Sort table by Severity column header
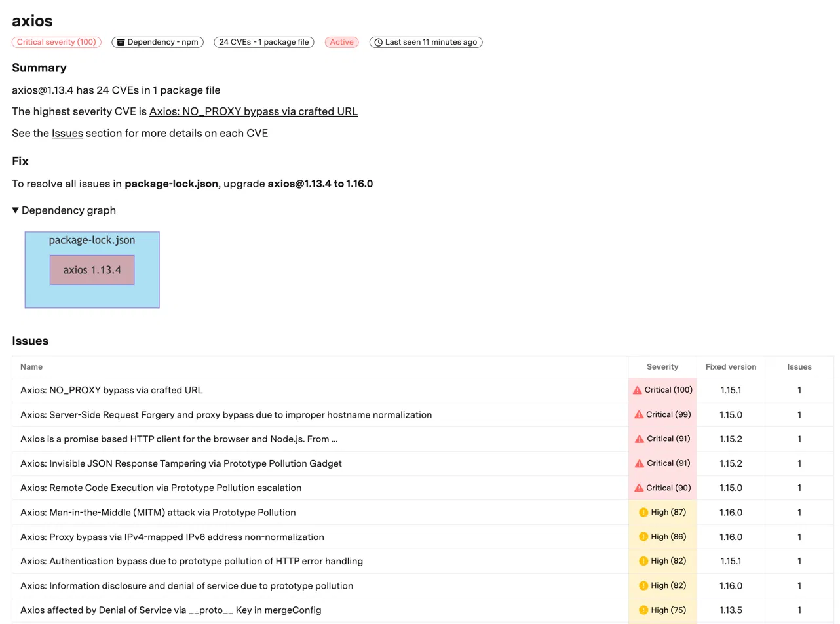The image size is (840, 624). click(662, 367)
